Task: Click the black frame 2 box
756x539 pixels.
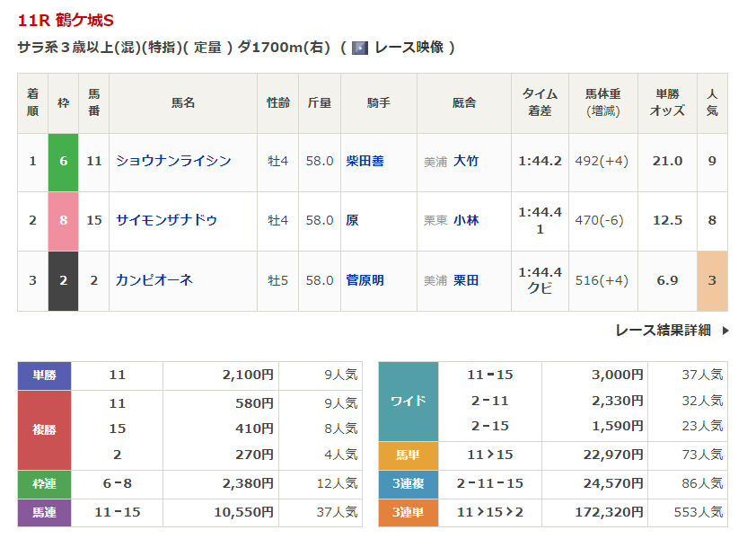Action: (x=63, y=280)
